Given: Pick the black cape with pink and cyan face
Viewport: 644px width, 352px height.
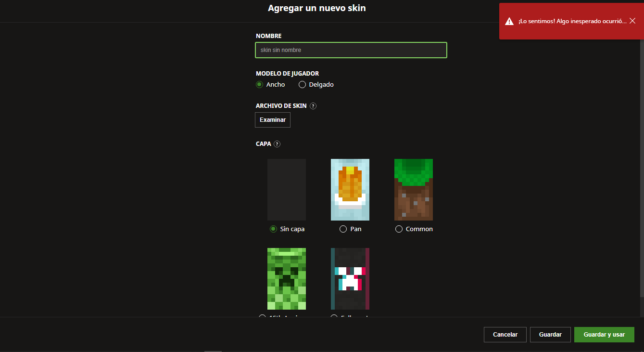Looking at the screenshot, I should (x=350, y=279).
